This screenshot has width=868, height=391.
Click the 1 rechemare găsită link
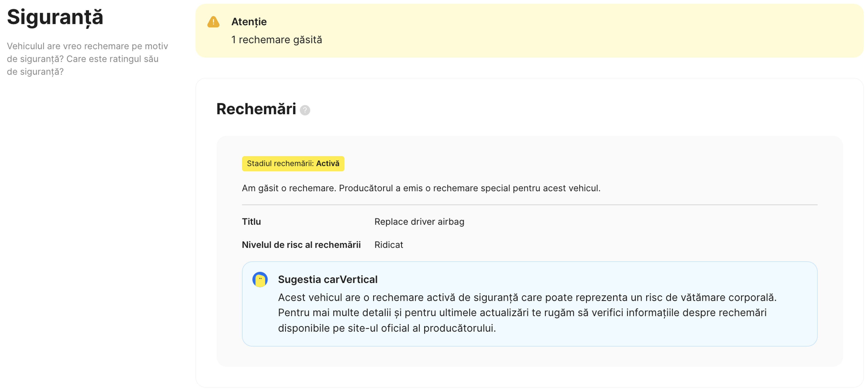[276, 39]
